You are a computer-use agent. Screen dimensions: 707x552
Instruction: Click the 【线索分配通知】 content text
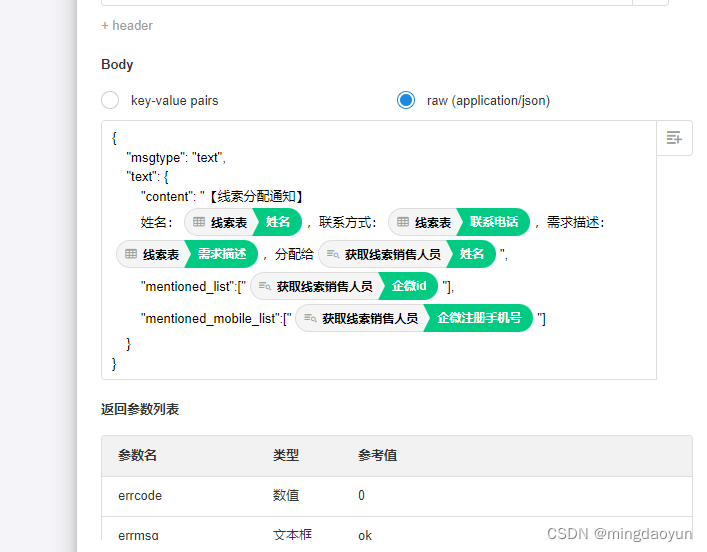(x=256, y=197)
